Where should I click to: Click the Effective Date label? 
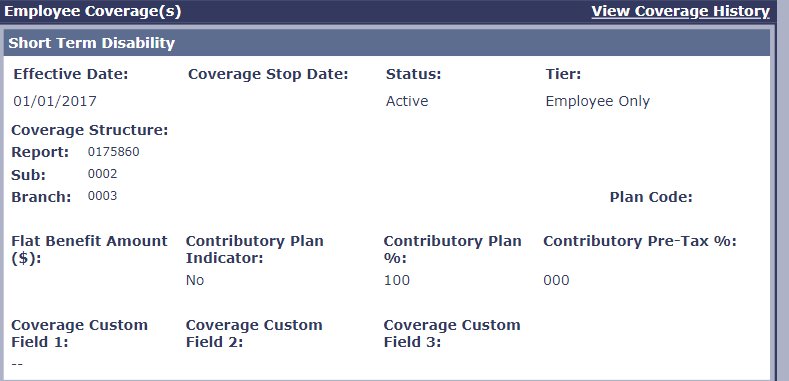tap(71, 74)
